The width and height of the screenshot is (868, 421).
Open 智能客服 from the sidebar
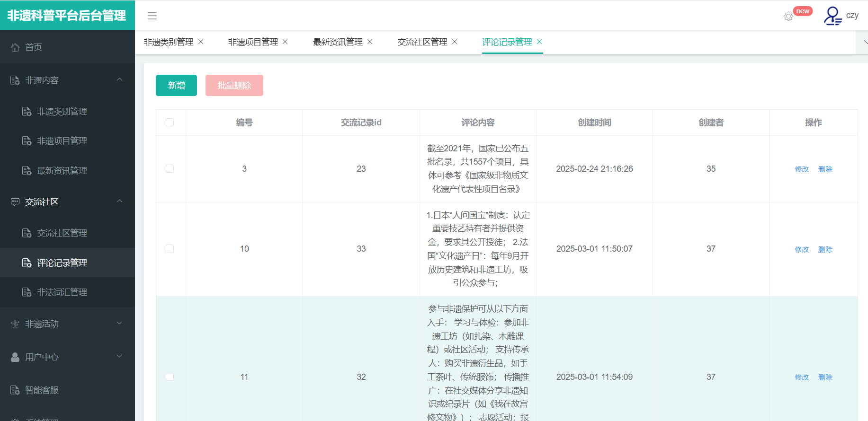click(42, 390)
